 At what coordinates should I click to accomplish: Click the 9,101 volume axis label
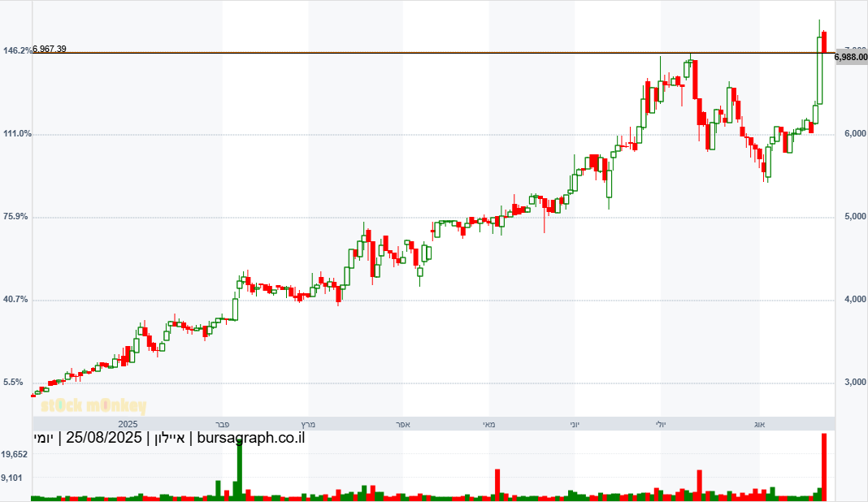coord(12,478)
